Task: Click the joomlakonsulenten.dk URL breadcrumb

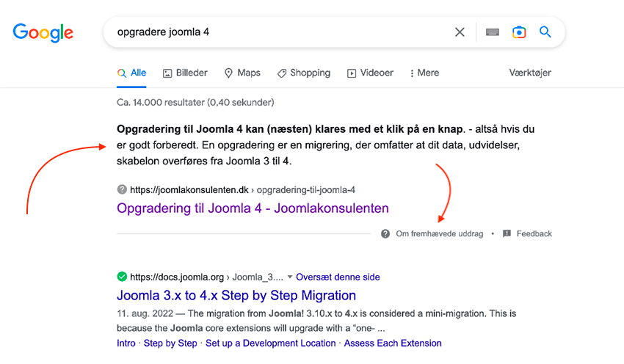Action: [x=243, y=190]
